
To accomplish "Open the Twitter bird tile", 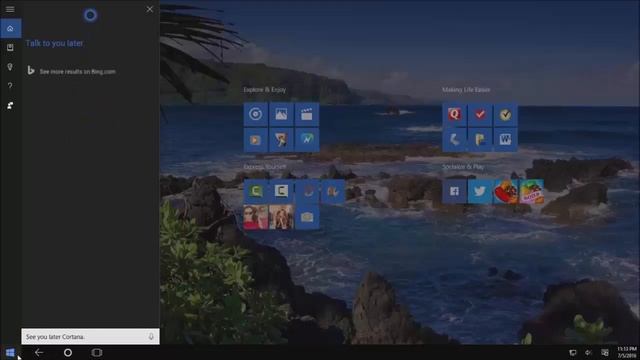I will pyautogui.click(x=480, y=191).
